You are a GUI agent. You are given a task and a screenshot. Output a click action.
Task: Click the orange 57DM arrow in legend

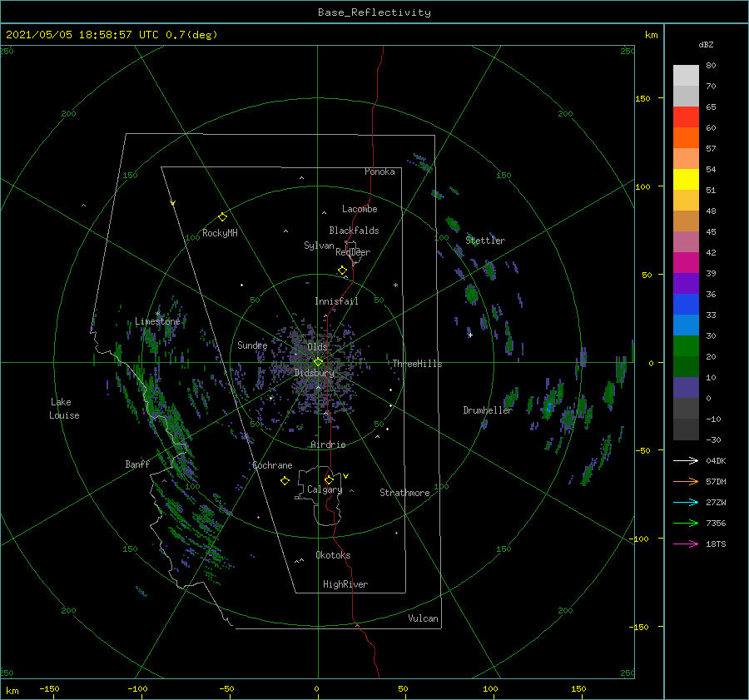point(686,482)
